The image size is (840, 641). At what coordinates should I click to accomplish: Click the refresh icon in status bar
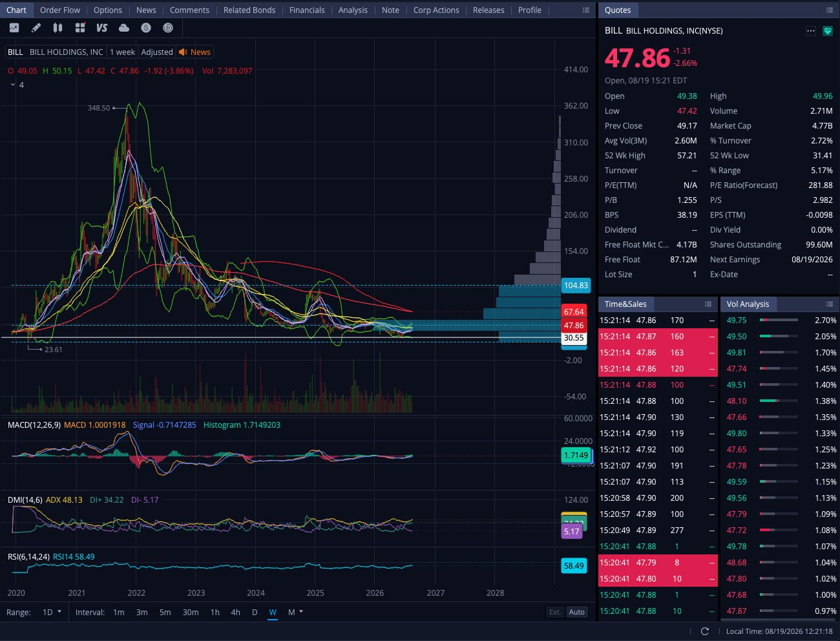(x=705, y=631)
